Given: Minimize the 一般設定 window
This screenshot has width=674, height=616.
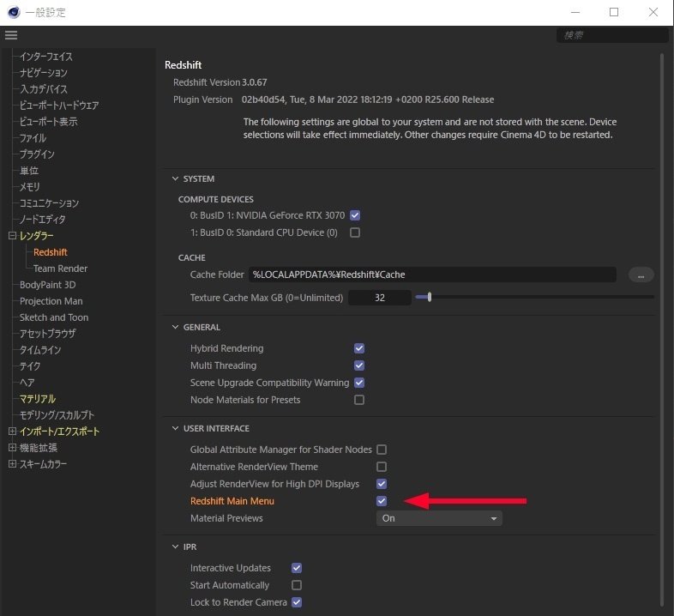Looking at the screenshot, I should [x=575, y=12].
